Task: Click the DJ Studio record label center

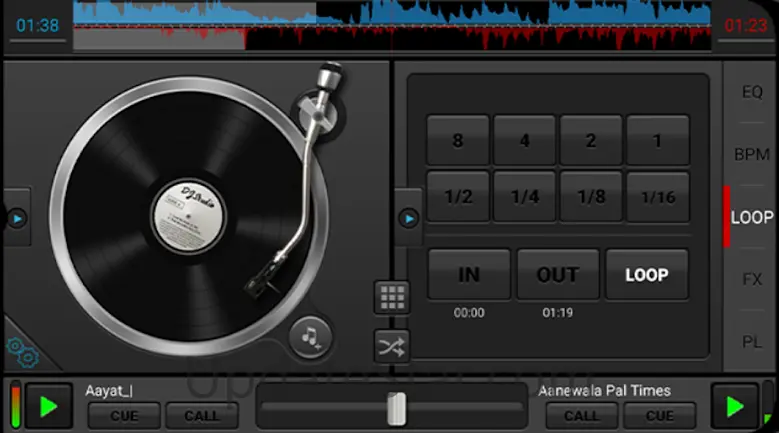Action: (x=188, y=216)
